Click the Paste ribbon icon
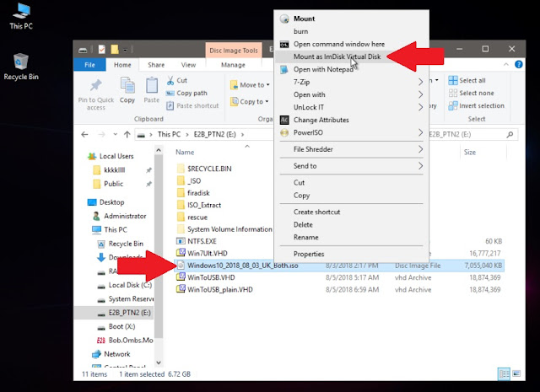This screenshot has width=540, height=392. (x=152, y=90)
